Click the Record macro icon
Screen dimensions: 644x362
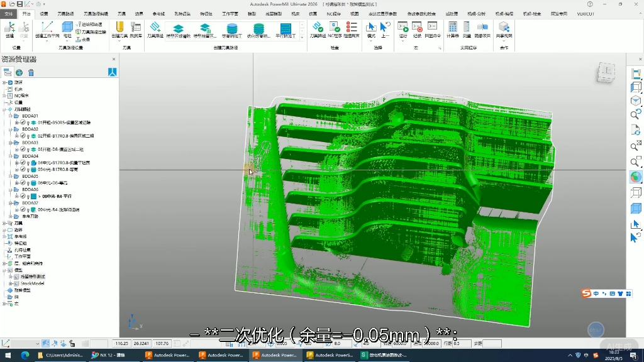(417, 27)
